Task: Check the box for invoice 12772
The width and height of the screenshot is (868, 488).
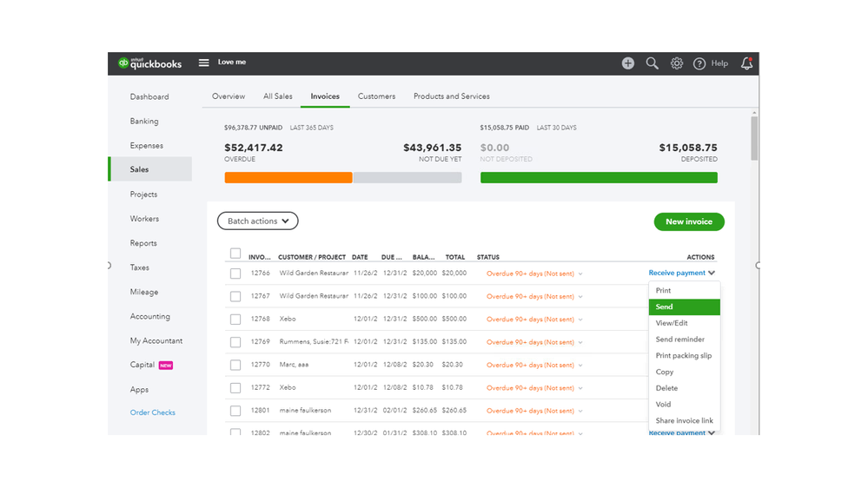Action: point(235,388)
